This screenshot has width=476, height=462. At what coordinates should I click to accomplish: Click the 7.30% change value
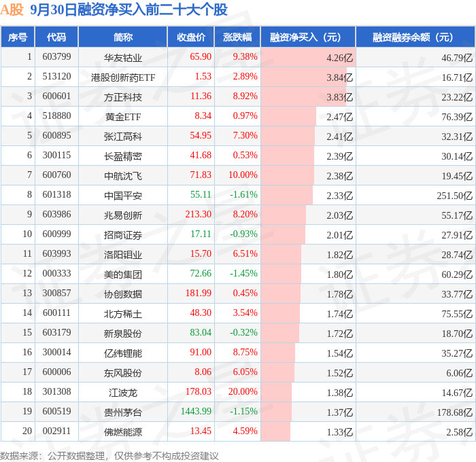tap(245, 136)
